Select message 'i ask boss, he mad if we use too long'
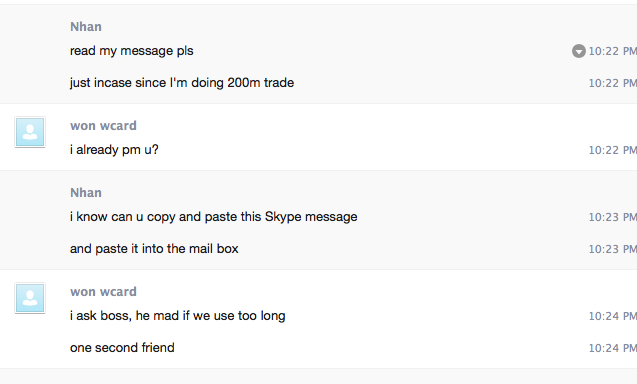The width and height of the screenshot is (637, 384). [178, 316]
